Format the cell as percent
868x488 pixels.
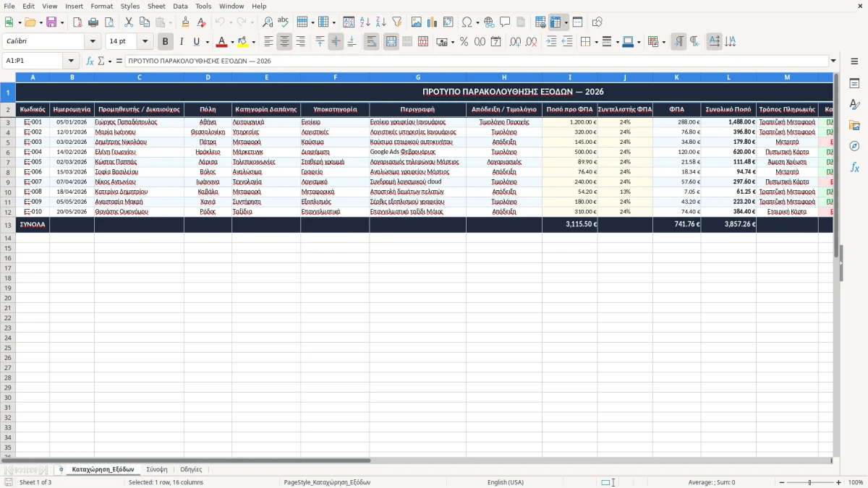pos(464,42)
